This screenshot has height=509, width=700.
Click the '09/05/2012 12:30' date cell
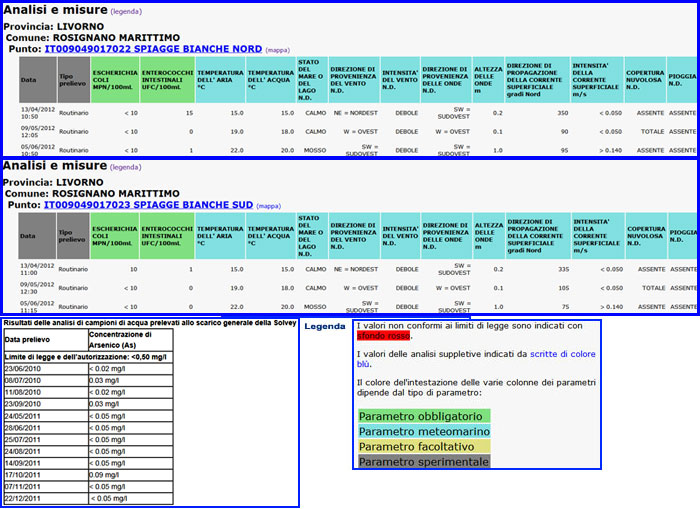(x=37, y=288)
